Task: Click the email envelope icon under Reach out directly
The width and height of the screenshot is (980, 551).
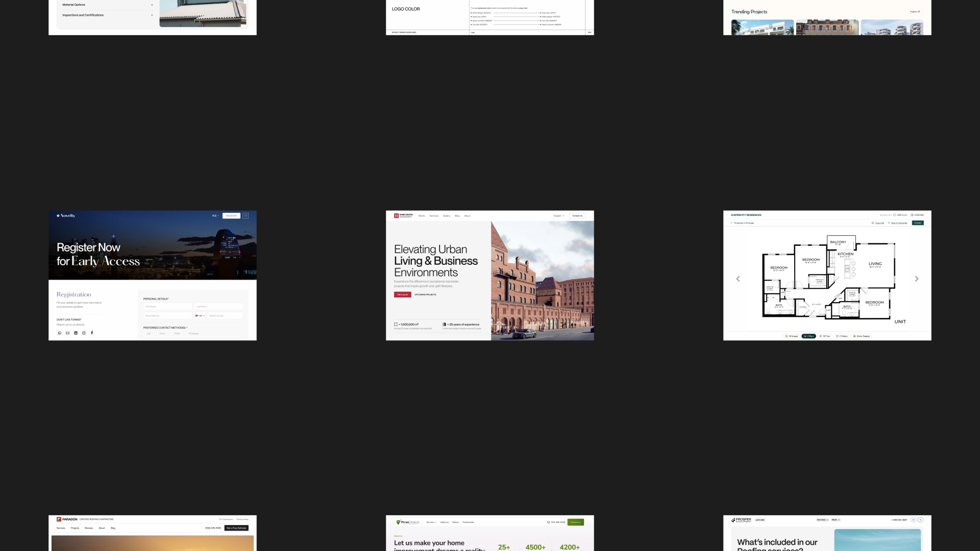Action: (68, 333)
